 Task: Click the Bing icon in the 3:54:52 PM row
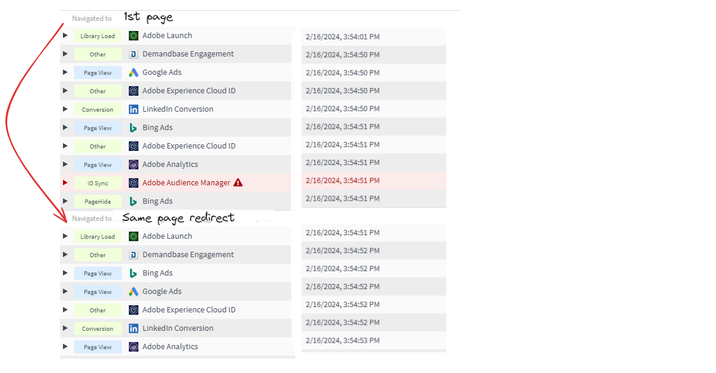point(133,273)
